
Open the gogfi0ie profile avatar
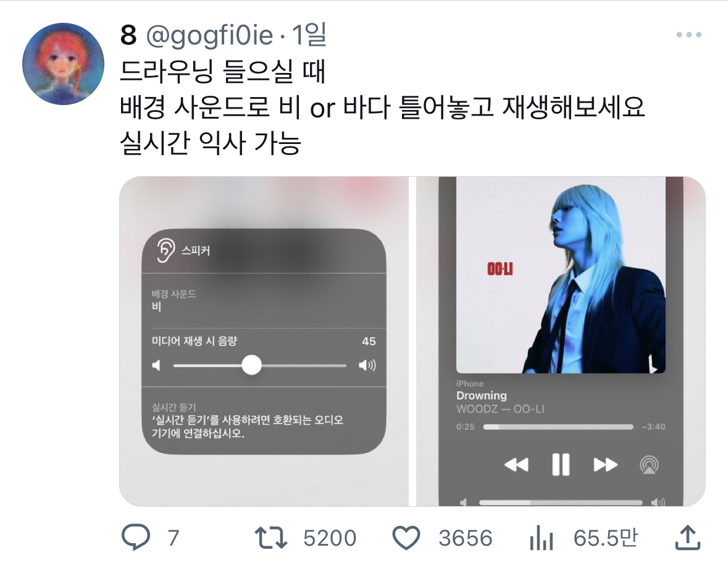point(63,64)
